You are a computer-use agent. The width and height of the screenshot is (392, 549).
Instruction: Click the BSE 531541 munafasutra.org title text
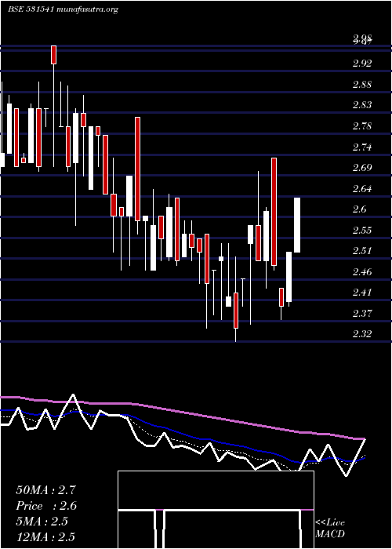[63, 9]
